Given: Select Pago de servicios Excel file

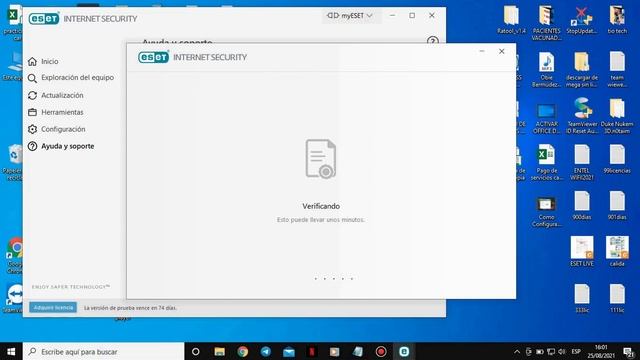Looking at the screenshot, I should click(547, 162).
